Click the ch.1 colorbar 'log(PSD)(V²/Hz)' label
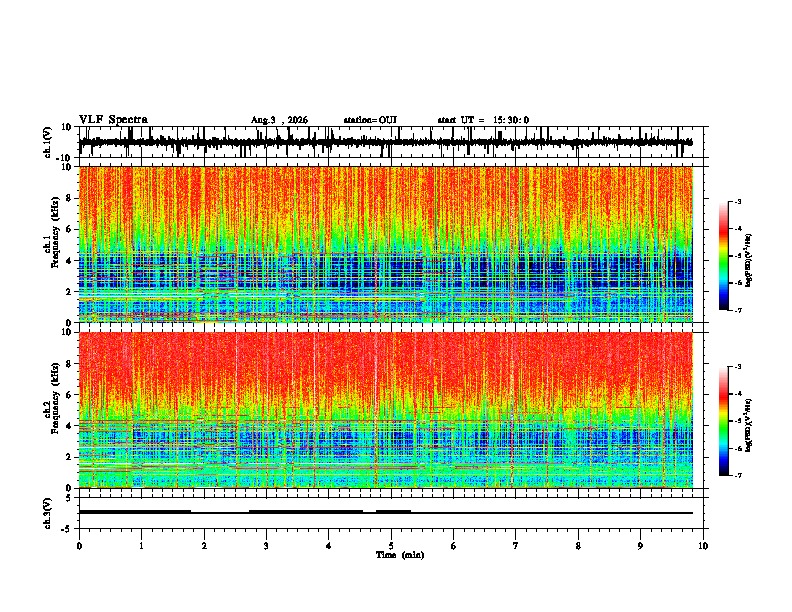792x612 pixels. [749, 261]
